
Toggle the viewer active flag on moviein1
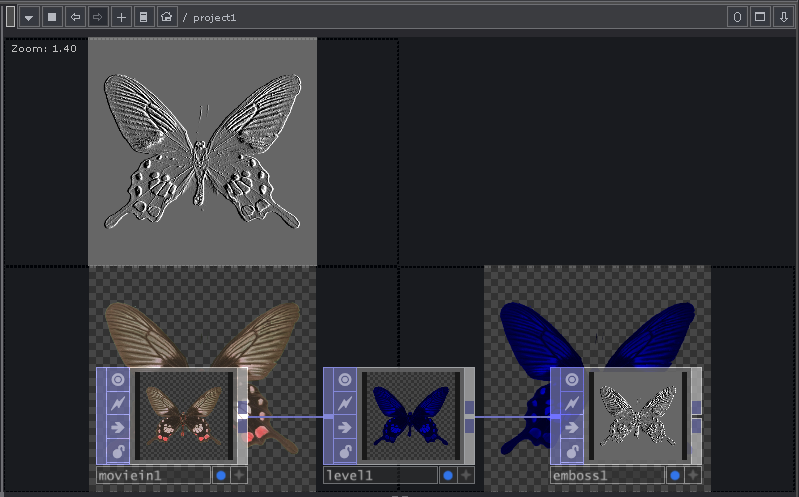click(x=118, y=380)
